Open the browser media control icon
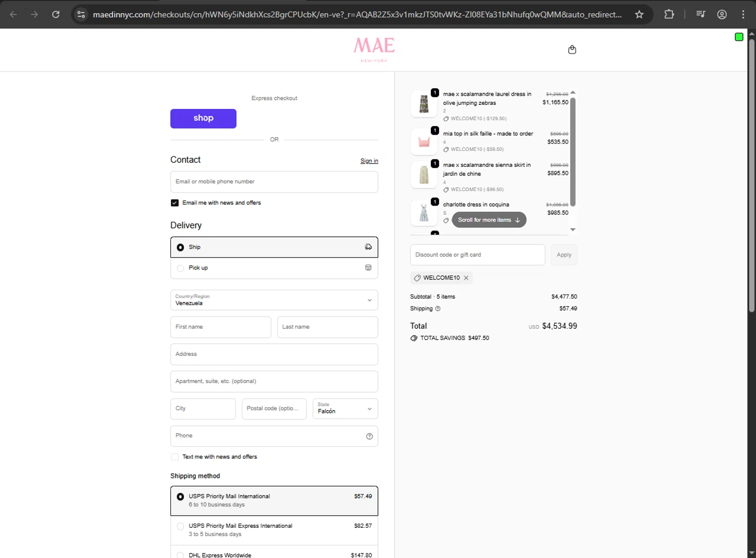 pos(701,14)
